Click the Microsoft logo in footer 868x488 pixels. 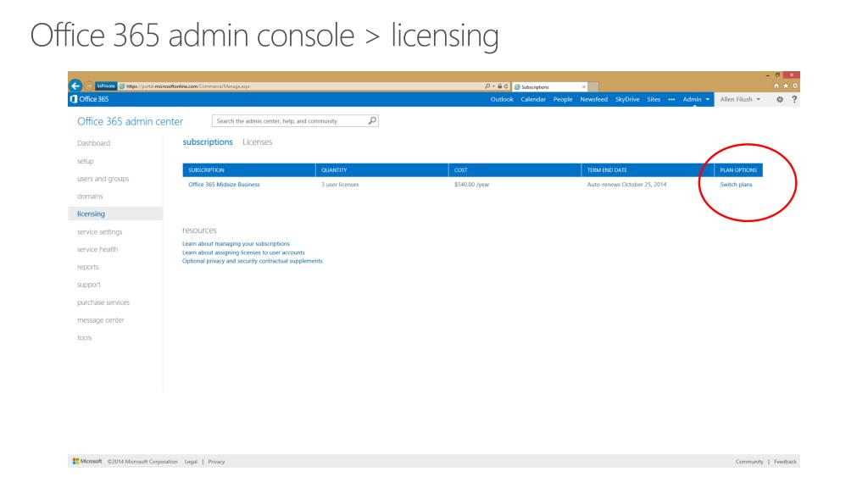[x=87, y=462]
